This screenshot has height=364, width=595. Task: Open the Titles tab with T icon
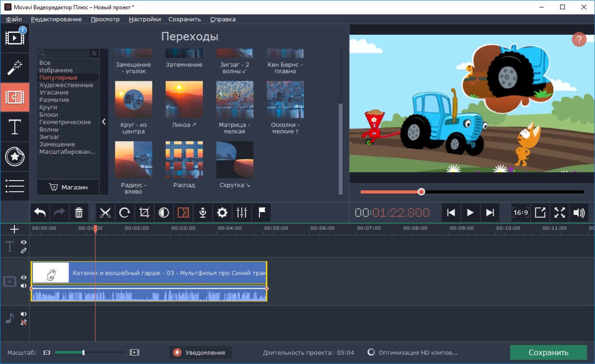click(15, 127)
